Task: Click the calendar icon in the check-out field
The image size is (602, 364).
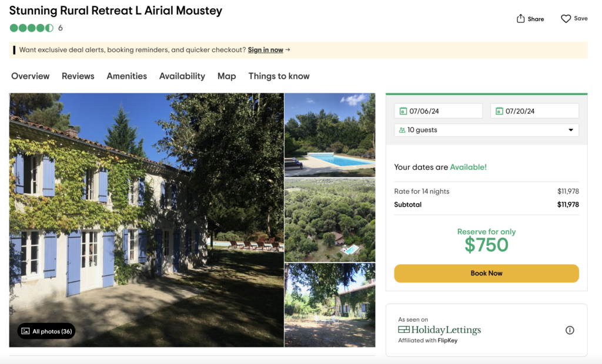Action: [500, 110]
